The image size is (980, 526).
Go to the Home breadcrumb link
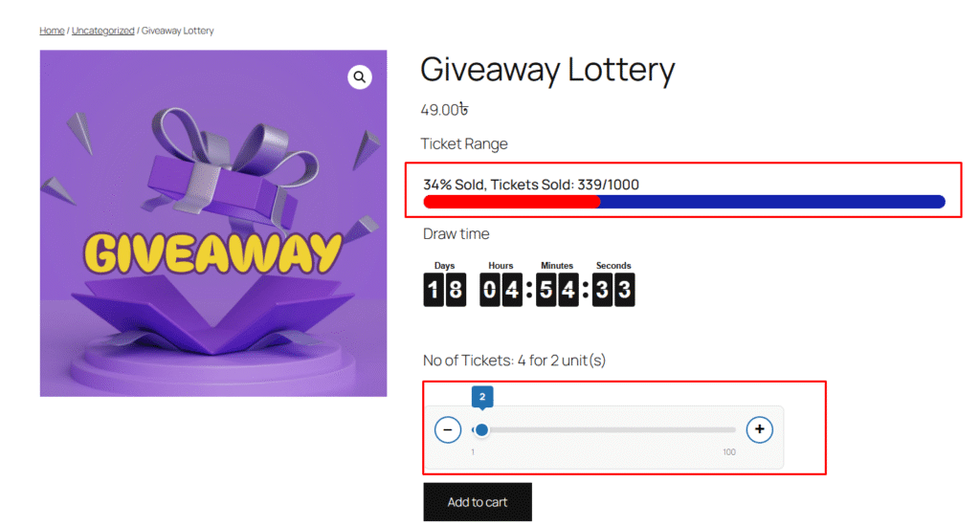coord(52,31)
